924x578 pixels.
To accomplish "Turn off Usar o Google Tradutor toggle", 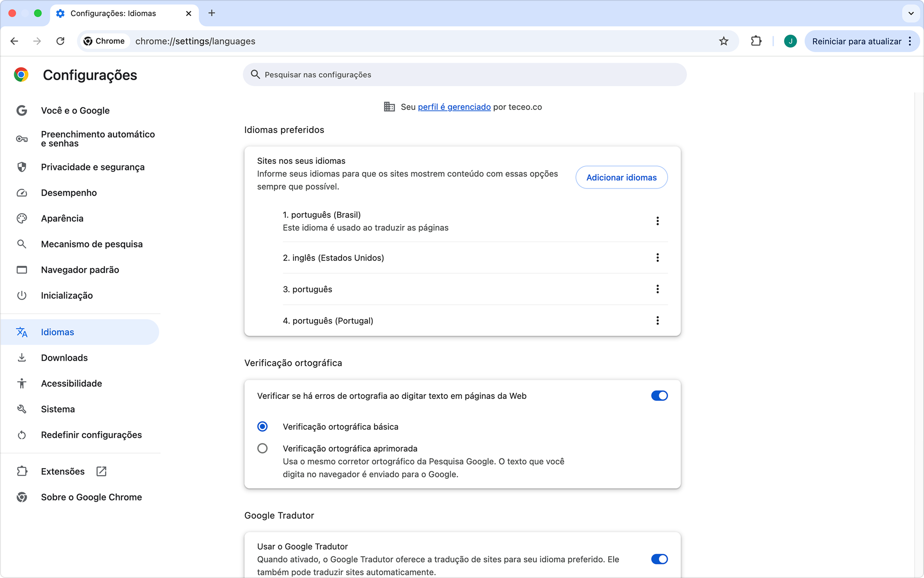I will point(659,559).
